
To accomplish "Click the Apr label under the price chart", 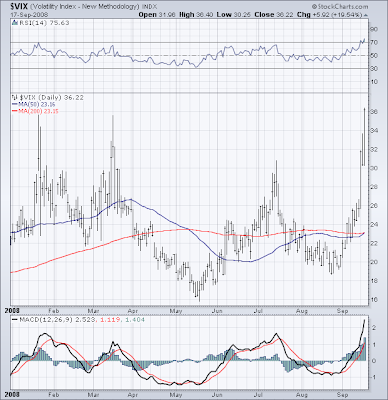I will pos(133,311).
